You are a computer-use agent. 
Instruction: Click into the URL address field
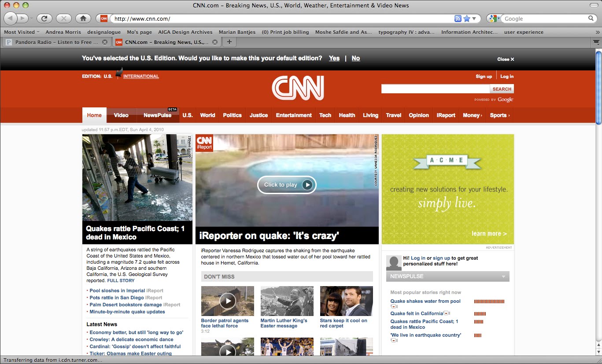click(282, 18)
